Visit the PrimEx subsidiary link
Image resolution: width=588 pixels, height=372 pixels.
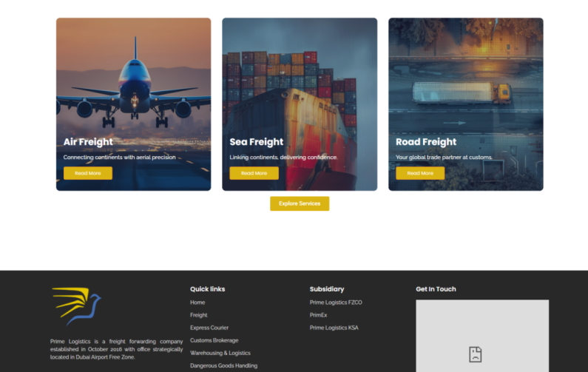(318, 315)
